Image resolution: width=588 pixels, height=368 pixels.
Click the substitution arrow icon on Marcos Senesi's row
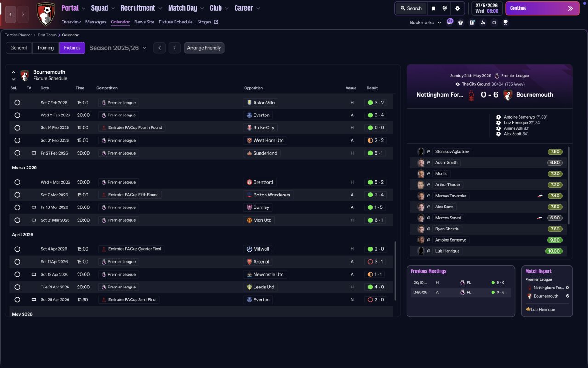point(540,218)
